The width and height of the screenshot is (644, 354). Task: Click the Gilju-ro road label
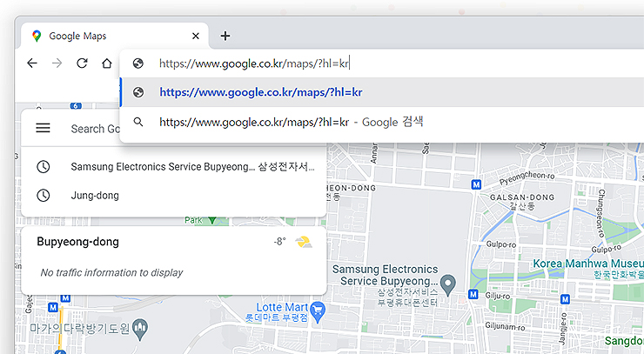[x=498, y=296]
